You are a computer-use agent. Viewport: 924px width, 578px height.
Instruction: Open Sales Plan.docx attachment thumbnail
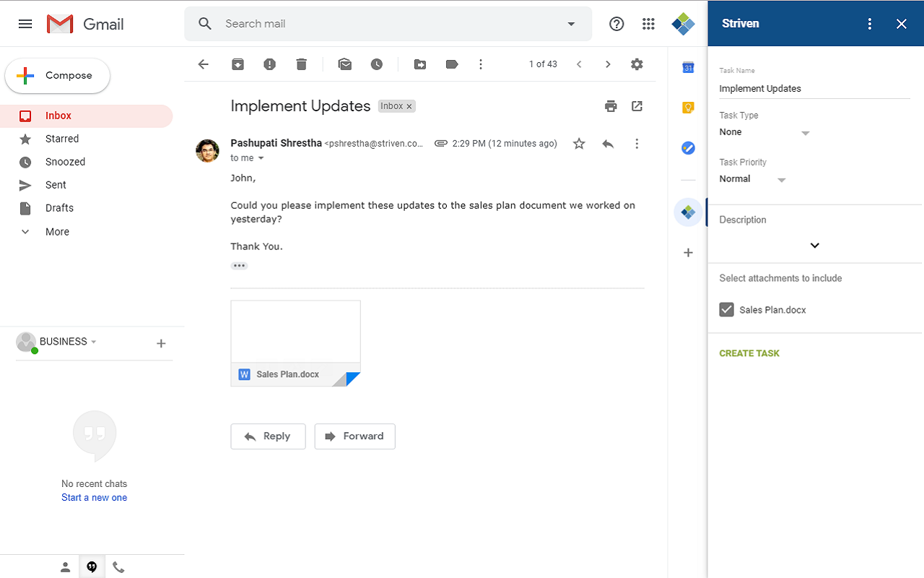295,343
